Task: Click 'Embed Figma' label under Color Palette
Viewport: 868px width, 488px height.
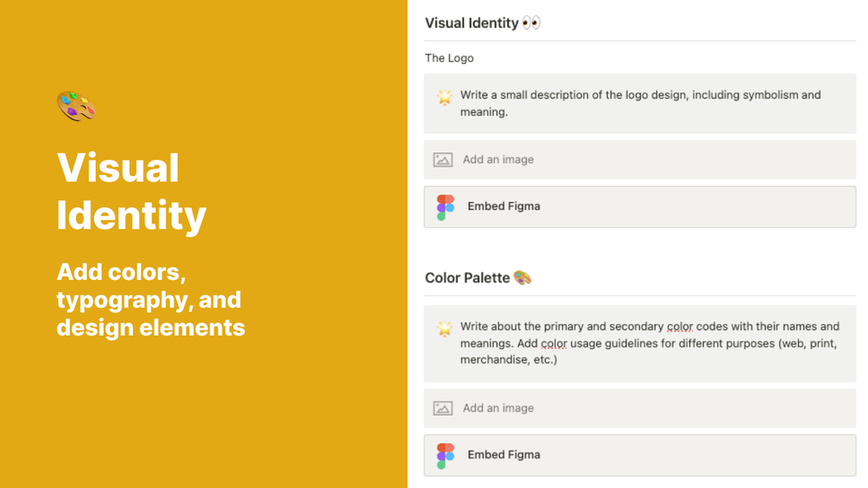Action: (504, 455)
